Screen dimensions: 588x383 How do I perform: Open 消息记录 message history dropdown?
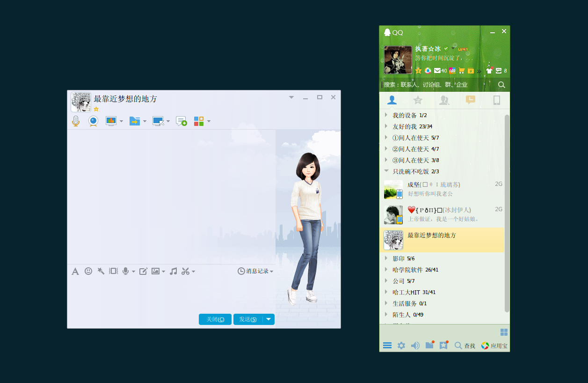point(255,271)
